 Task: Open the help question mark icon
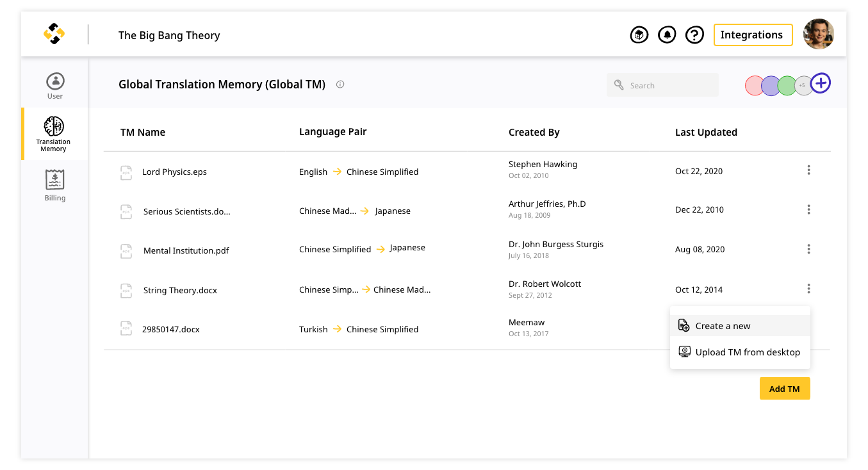(x=694, y=35)
